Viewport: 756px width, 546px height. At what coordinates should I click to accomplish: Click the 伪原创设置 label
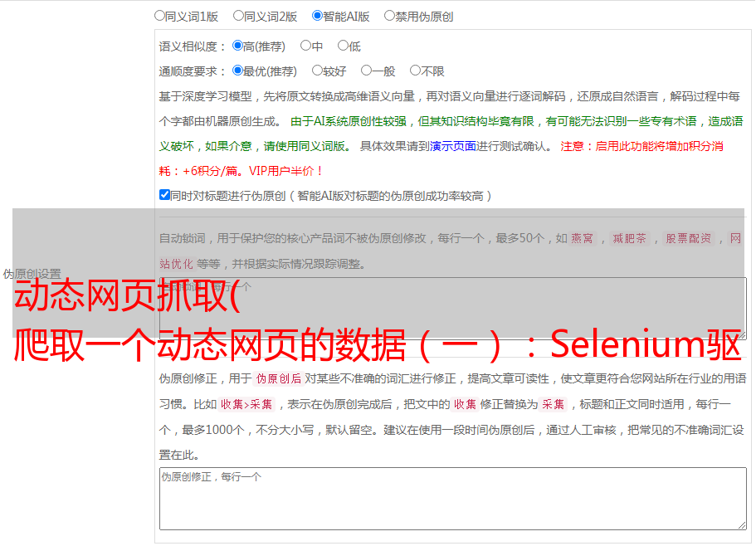(x=32, y=274)
